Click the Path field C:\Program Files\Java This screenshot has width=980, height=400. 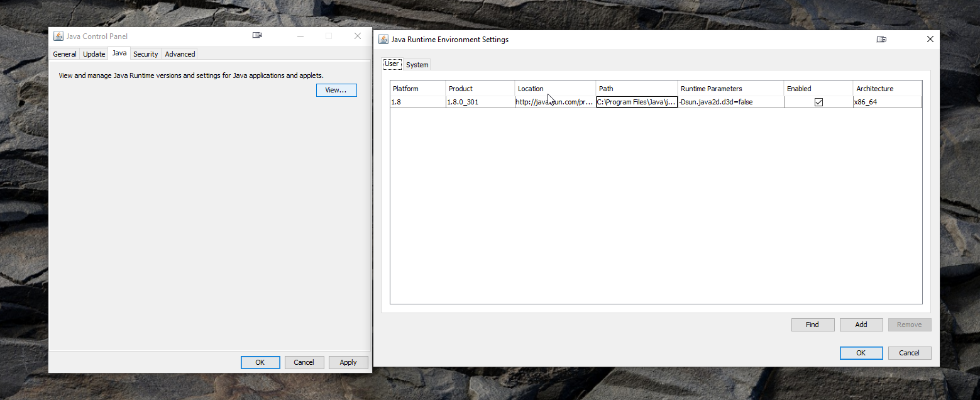[x=637, y=102]
